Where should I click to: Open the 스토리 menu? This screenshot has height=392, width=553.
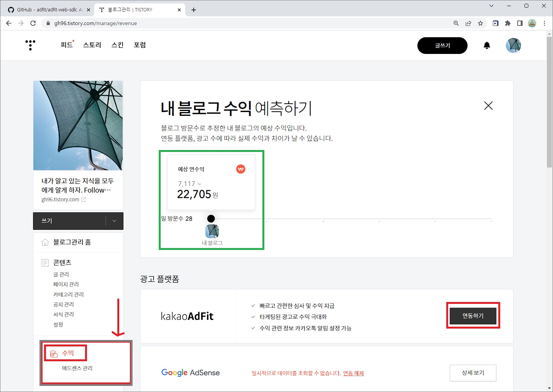[92, 45]
